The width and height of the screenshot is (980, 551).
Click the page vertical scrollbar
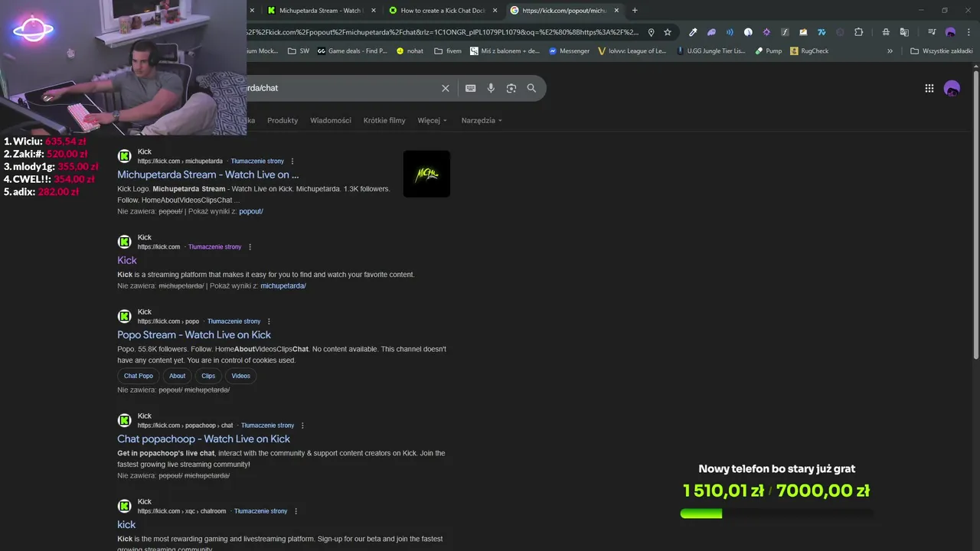click(x=975, y=214)
